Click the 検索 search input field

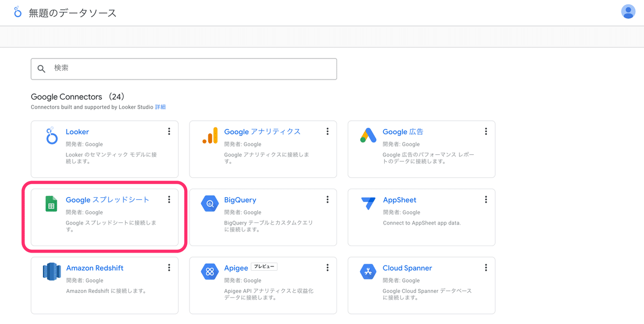(x=184, y=69)
